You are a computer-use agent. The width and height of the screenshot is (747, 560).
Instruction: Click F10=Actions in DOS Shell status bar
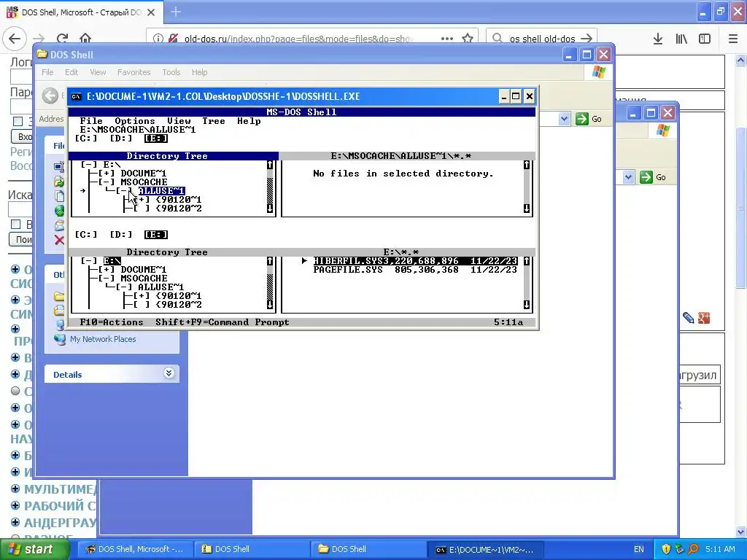tap(112, 322)
